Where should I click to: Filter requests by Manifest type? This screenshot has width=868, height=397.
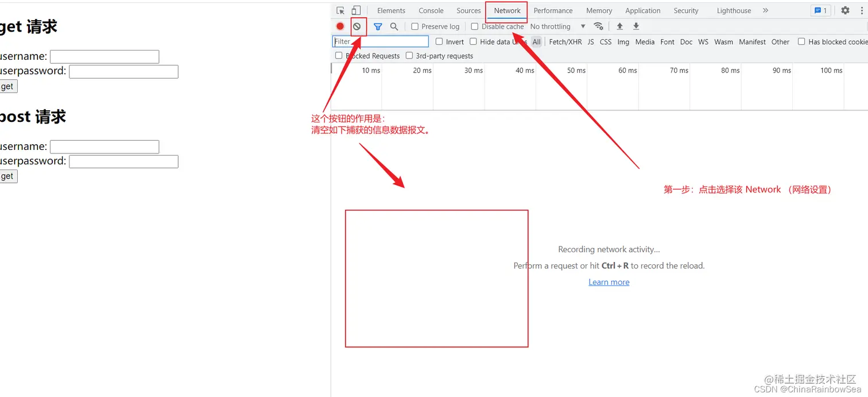[753, 42]
